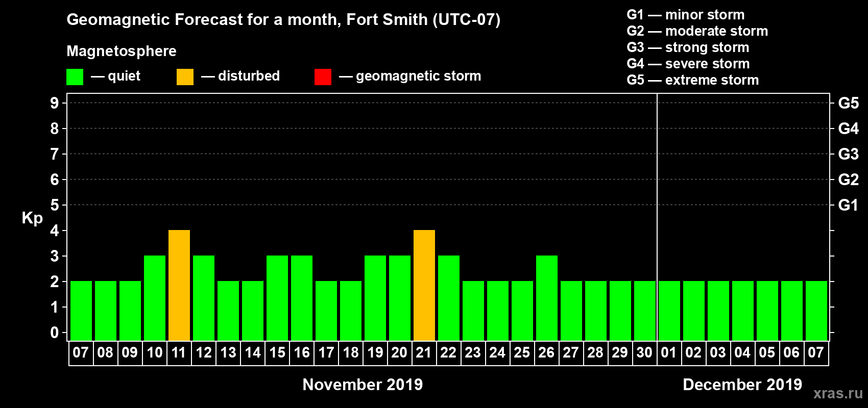Image resolution: width=868 pixels, height=408 pixels.
Task: Click the G1 label on right axis
Action: (x=848, y=205)
